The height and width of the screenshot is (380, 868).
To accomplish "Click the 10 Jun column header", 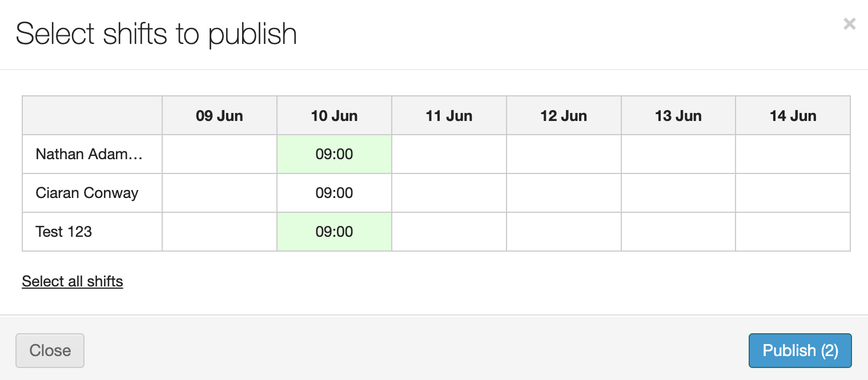I will click(334, 116).
